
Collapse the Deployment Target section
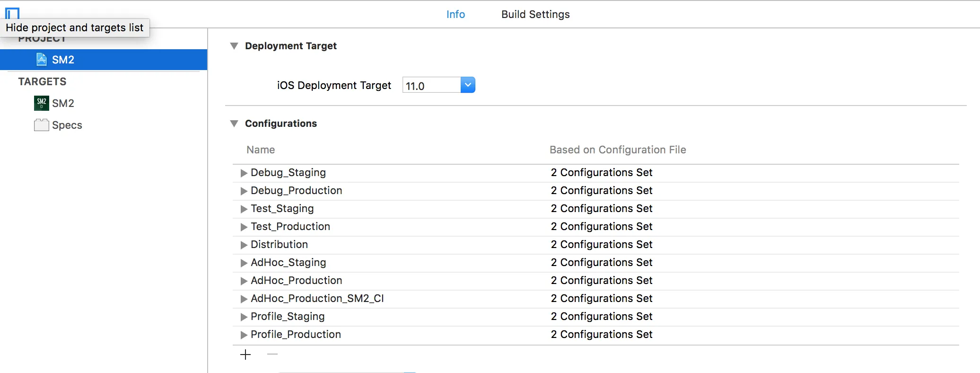tap(234, 46)
